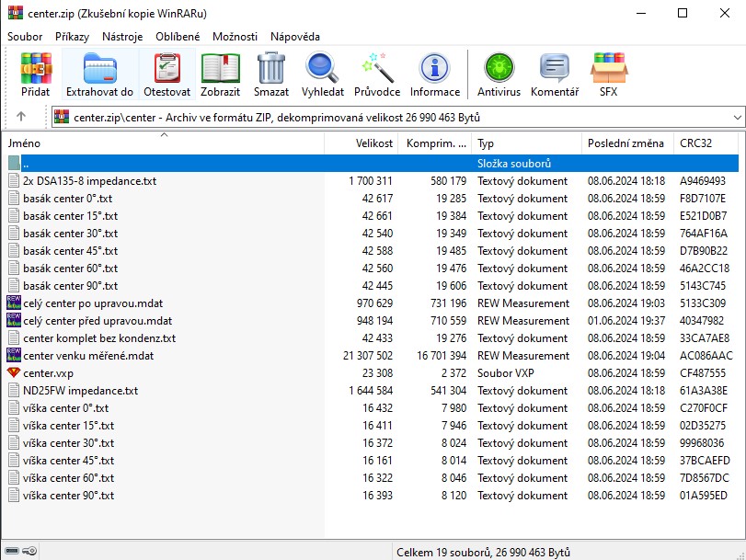The image size is (746, 560).
Task: Open the Oblíbené menu
Action: [x=178, y=37]
